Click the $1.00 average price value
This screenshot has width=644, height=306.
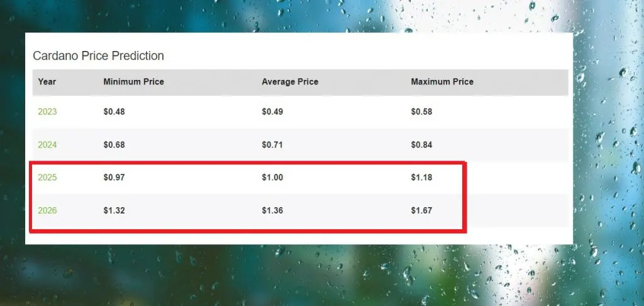[x=272, y=178]
